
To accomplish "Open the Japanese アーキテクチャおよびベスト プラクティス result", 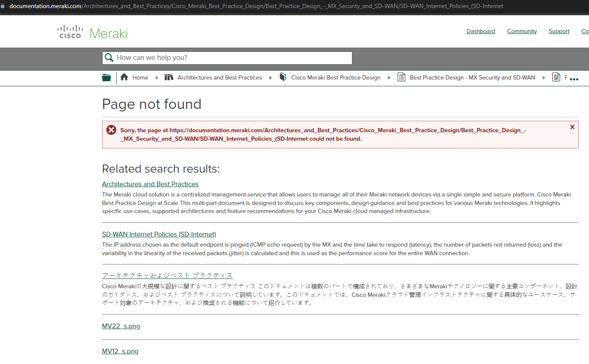I will click(x=167, y=275).
